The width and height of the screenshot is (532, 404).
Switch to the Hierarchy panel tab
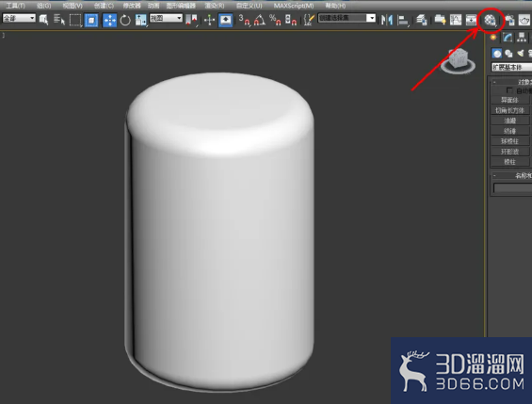(x=522, y=38)
